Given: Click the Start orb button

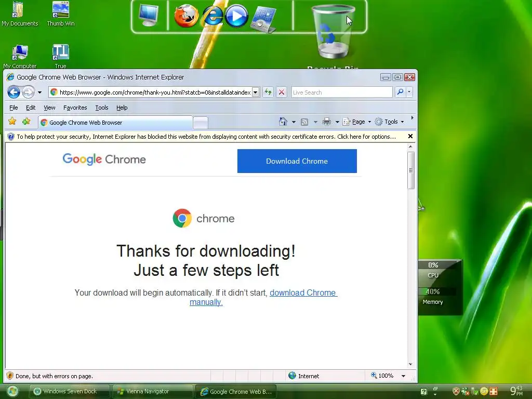Looking at the screenshot, I should pyautogui.click(x=12, y=391).
